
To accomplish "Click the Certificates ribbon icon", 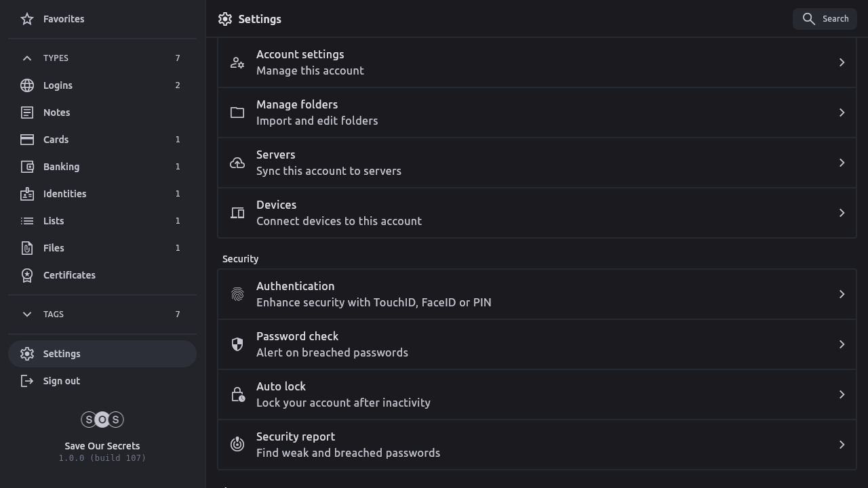I will 27,275.
